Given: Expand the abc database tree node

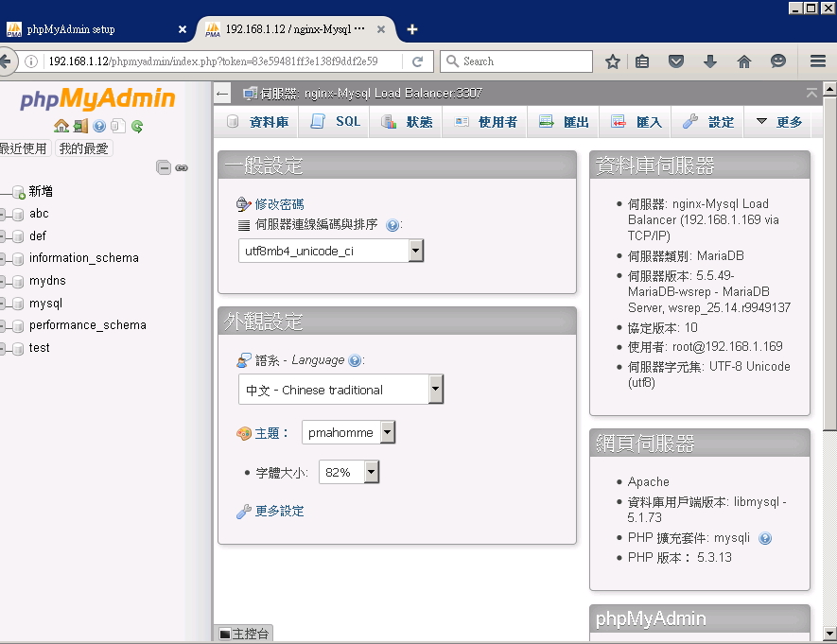Looking at the screenshot, I should [3, 215].
